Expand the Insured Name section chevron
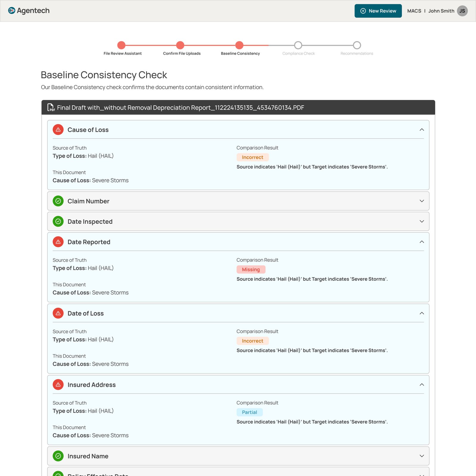Image resolution: width=476 pixels, height=476 pixels. click(x=422, y=456)
